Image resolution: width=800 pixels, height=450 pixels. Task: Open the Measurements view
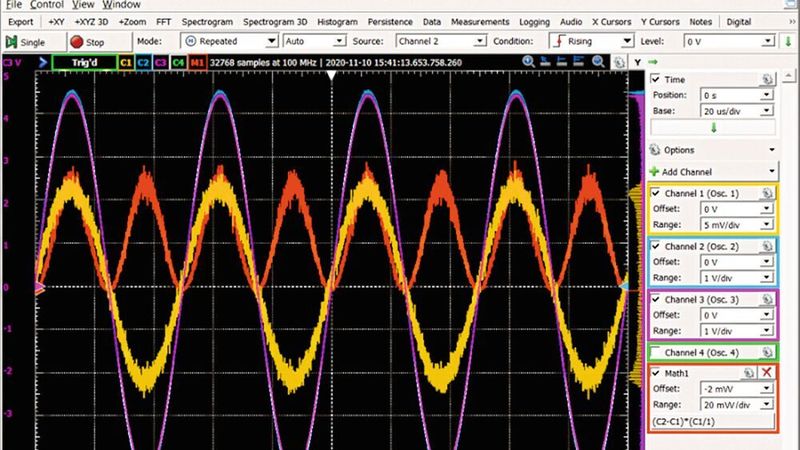[x=480, y=22]
